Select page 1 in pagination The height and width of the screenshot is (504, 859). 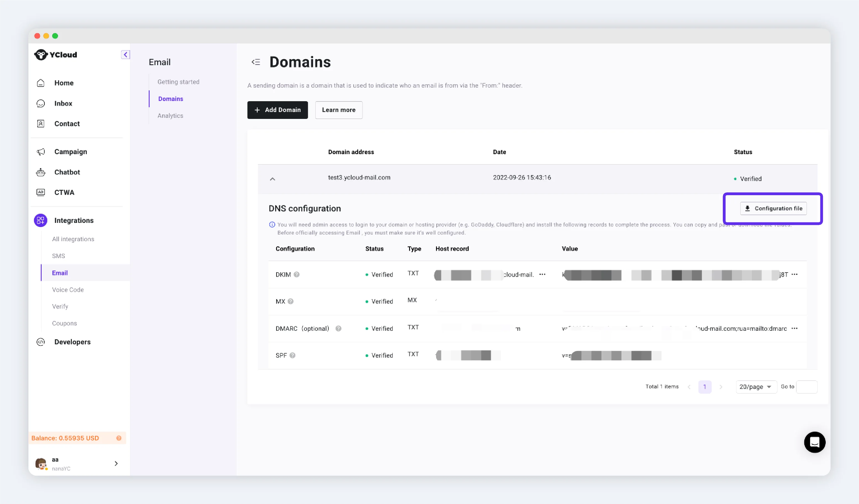(705, 387)
